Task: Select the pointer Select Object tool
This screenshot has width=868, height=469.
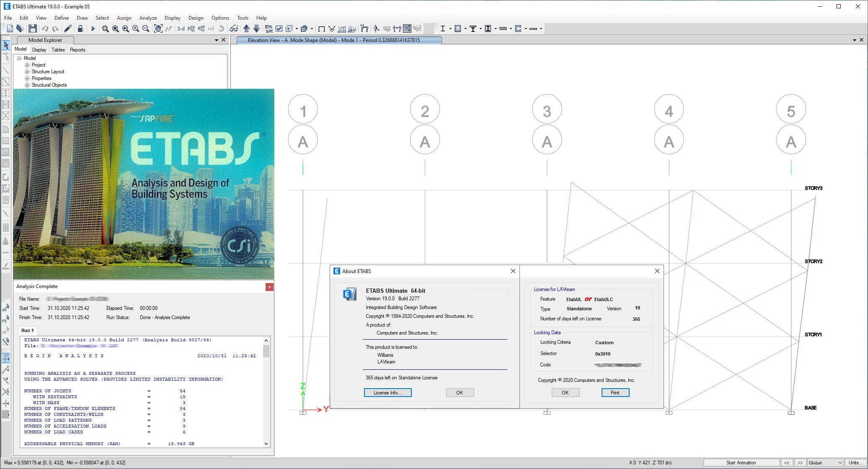Action: 6,45
